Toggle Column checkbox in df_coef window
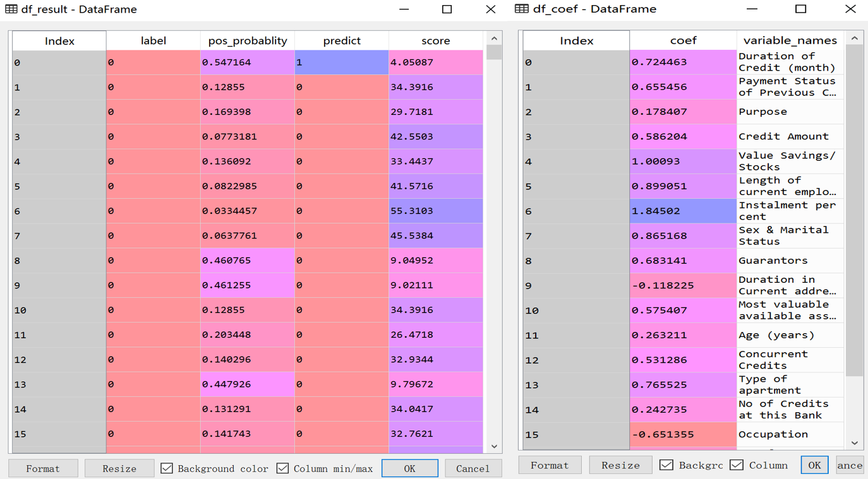The height and width of the screenshot is (479, 868). click(x=737, y=465)
